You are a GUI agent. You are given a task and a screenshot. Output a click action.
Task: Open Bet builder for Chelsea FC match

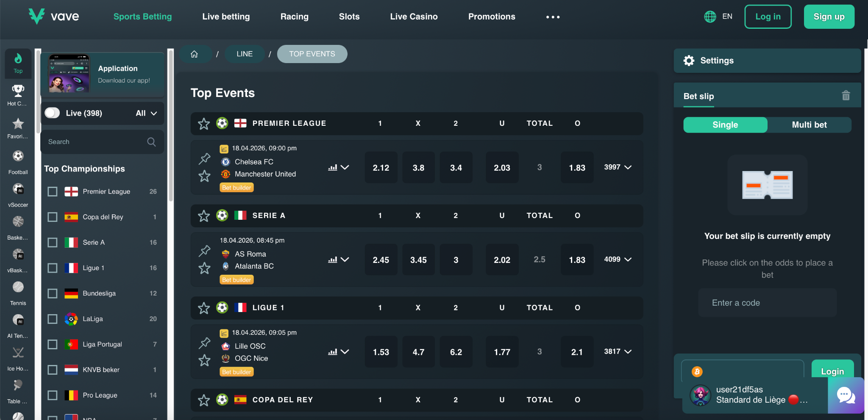(x=236, y=188)
